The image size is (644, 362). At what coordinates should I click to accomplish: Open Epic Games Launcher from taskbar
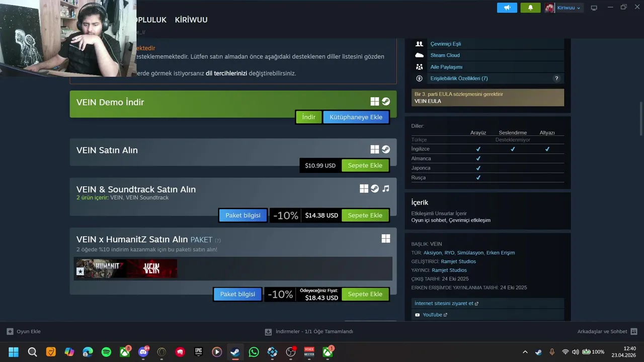199,352
